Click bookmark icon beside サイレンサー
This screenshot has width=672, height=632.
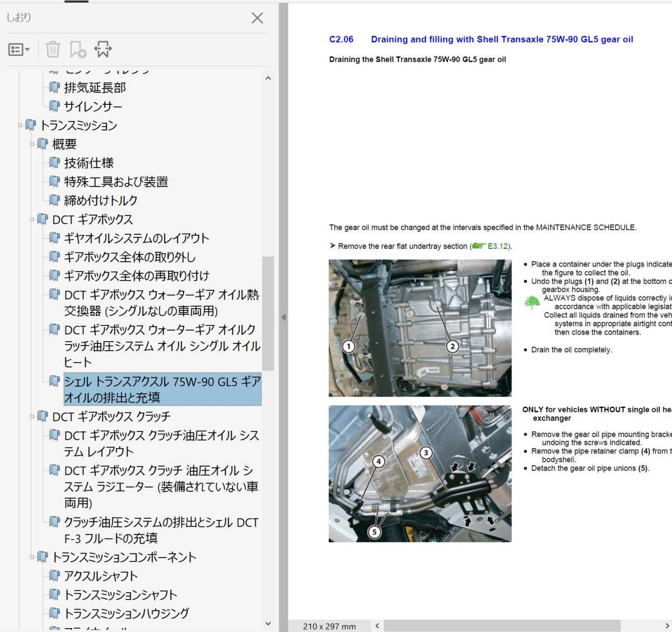point(54,106)
